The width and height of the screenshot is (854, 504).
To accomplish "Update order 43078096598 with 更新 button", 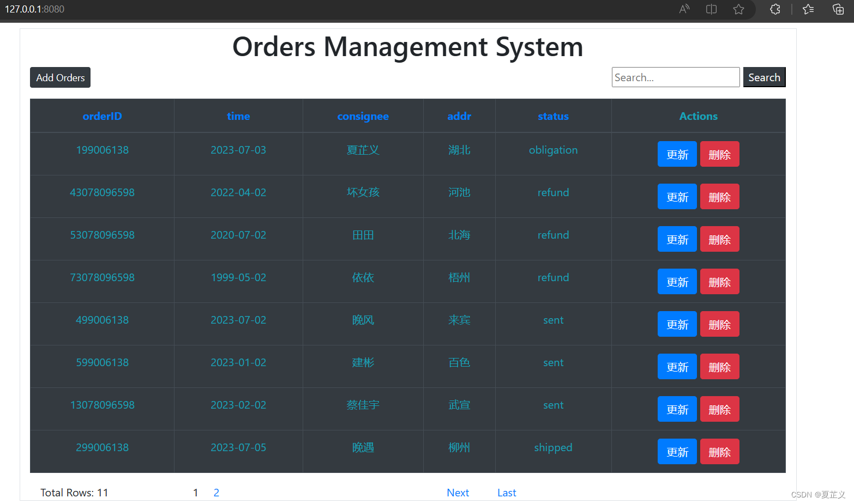I will pyautogui.click(x=677, y=197).
